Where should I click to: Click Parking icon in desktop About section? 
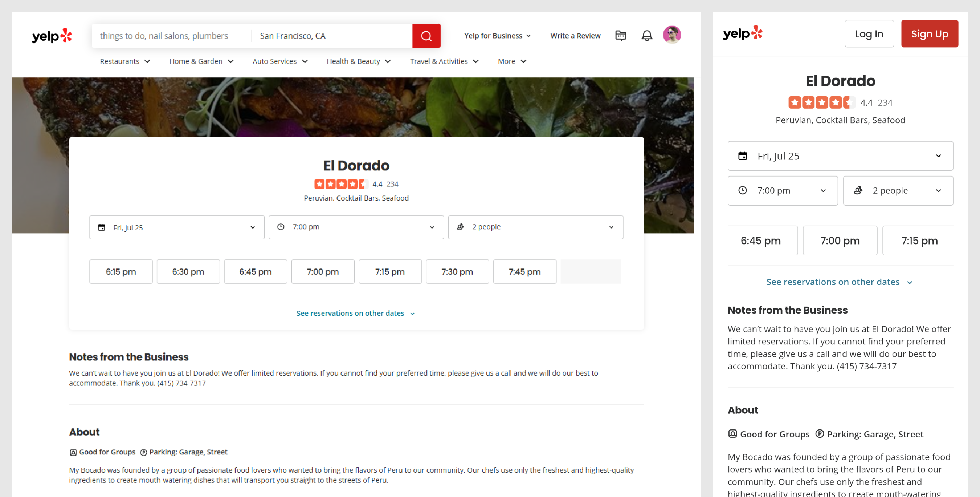pos(143,452)
